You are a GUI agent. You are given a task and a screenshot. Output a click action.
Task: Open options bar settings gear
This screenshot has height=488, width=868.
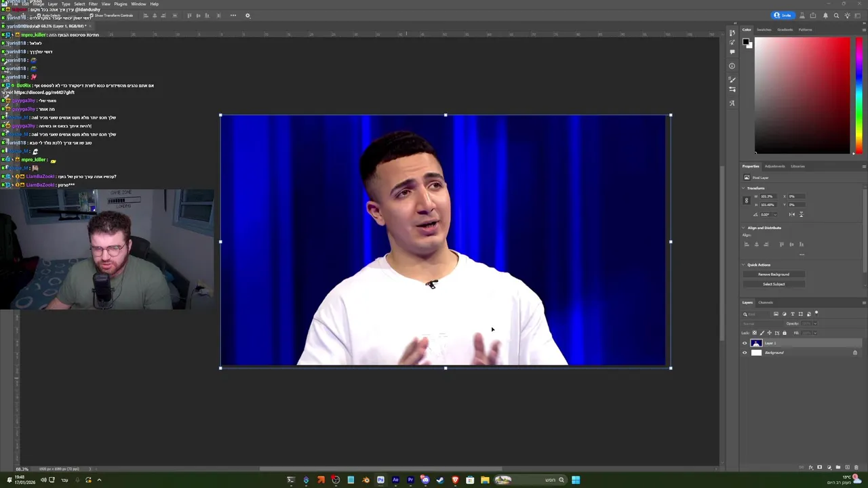(248, 16)
